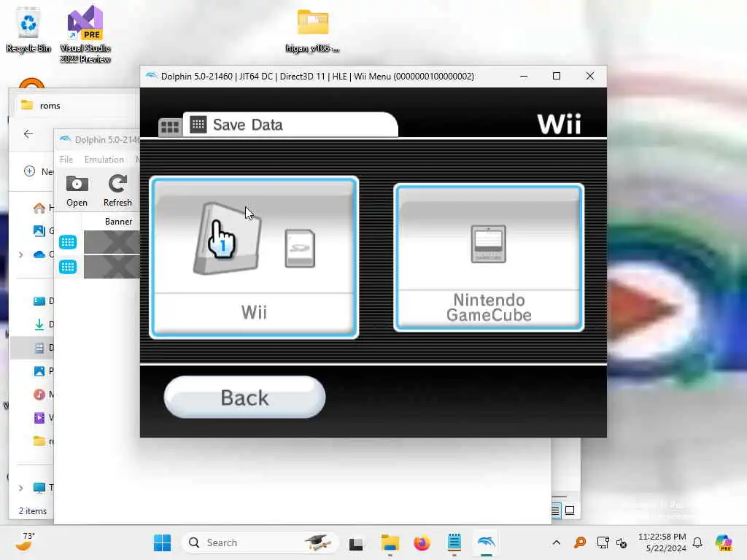Open File Explorer from the taskbar
Viewport: 747px width, 560px height.
click(x=390, y=542)
